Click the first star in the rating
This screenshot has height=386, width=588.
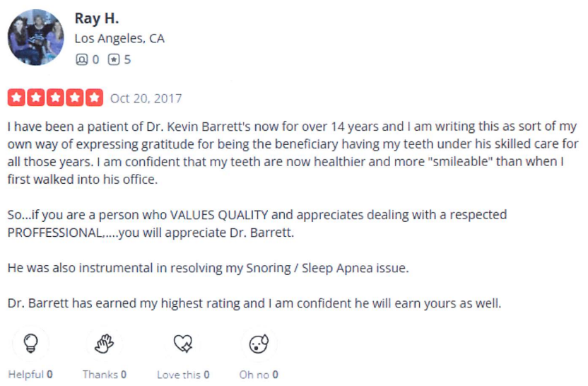tap(16, 98)
